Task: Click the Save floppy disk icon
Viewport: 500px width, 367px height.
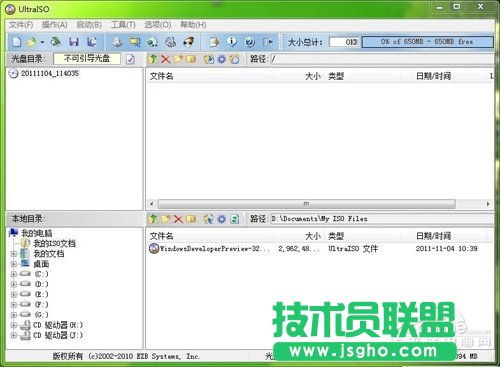Action: pos(74,42)
